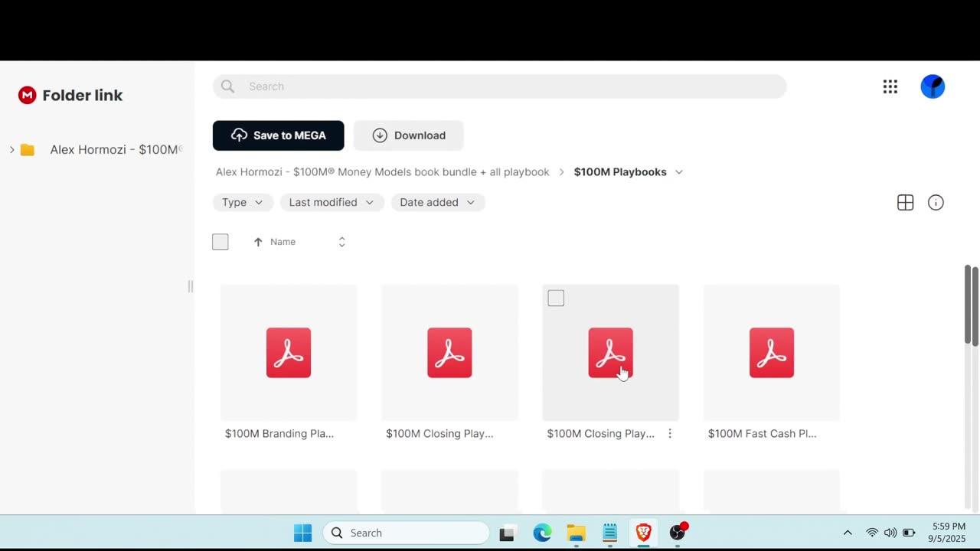Switch to Brave browser in taskbar

(x=643, y=533)
